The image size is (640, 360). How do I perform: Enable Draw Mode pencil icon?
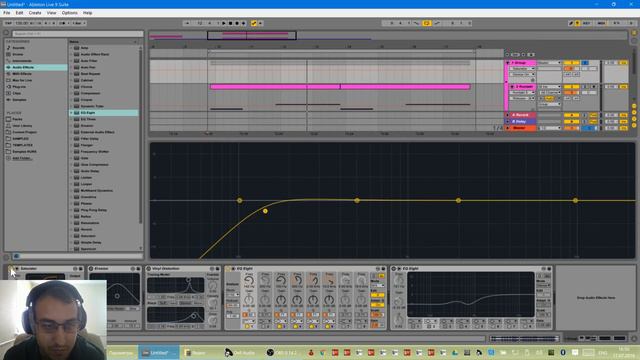pyautogui.click(x=571, y=23)
